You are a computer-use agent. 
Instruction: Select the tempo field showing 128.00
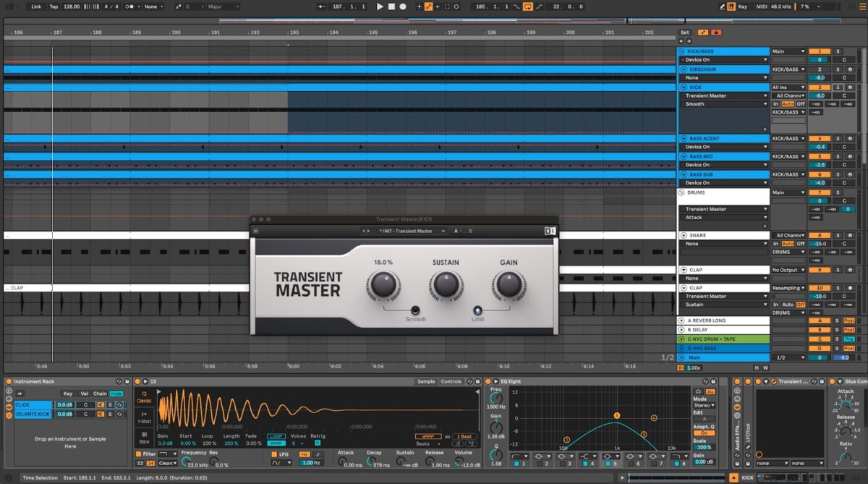[72, 7]
